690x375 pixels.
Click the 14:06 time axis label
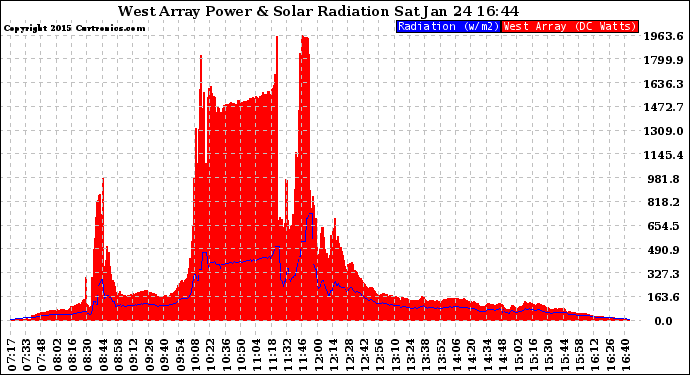(455, 355)
